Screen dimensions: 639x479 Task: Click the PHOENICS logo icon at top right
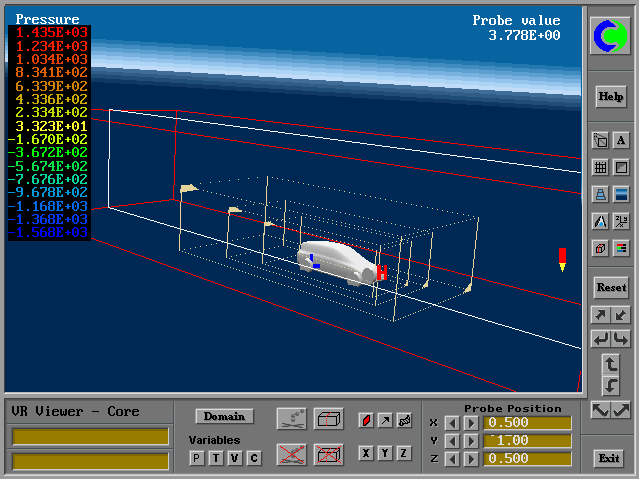coord(610,36)
